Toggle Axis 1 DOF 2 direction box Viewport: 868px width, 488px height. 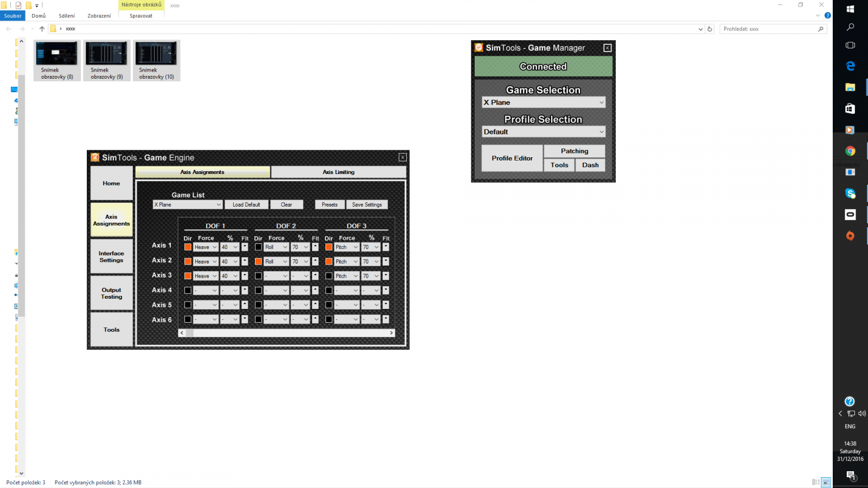point(258,247)
